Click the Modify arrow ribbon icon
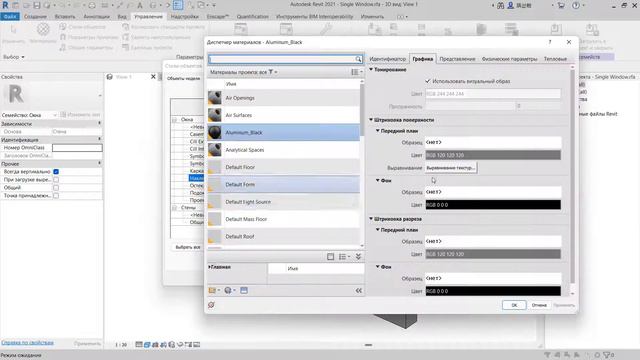Image resolution: width=640 pixels, height=360 pixels. 13,30
